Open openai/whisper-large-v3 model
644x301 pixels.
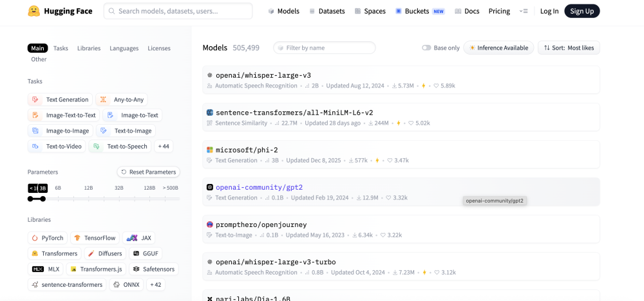pos(401,80)
